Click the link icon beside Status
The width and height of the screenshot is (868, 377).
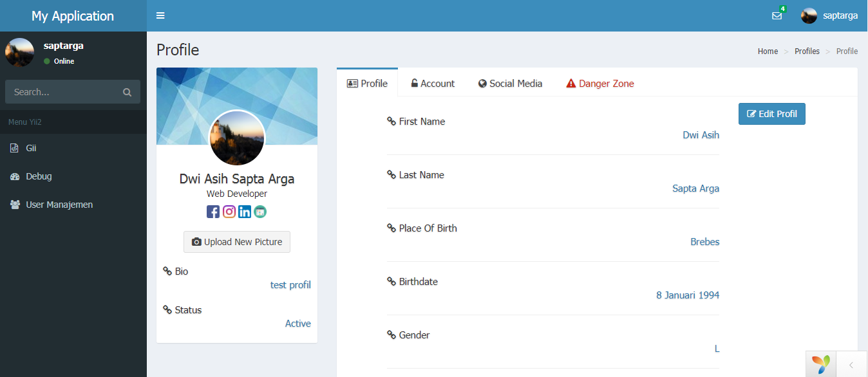point(167,310)
